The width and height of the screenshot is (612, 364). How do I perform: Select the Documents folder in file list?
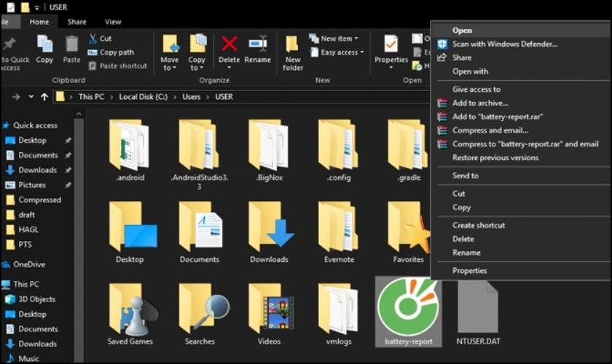(x=200, y=232)
